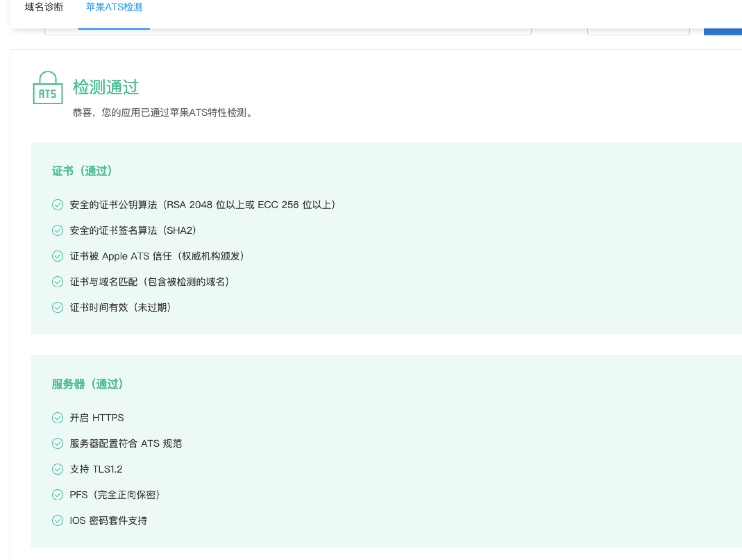The image size is (742, 560).
Task: Click the PFS（完全正向保密）line
Action: click(115, 495)
